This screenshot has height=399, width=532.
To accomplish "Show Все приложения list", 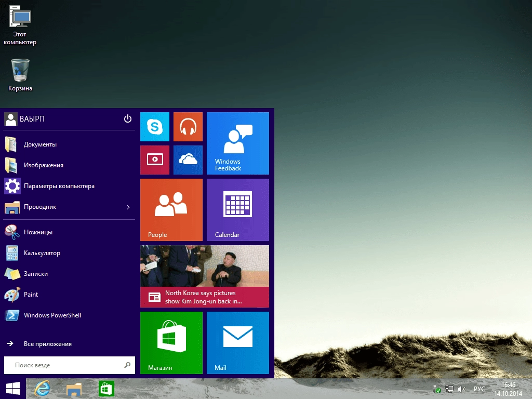I will pyautogui.click(x=69, y=344).
